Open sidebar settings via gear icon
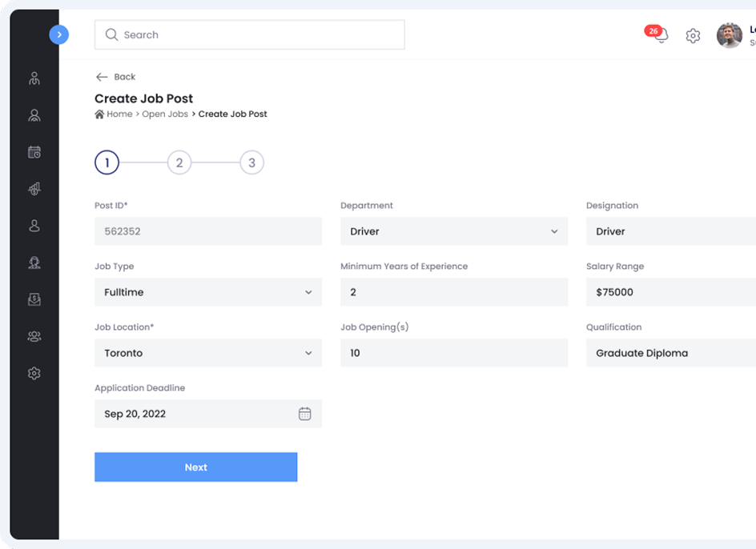This screenshot has height=549, width=756. (34, 373)
